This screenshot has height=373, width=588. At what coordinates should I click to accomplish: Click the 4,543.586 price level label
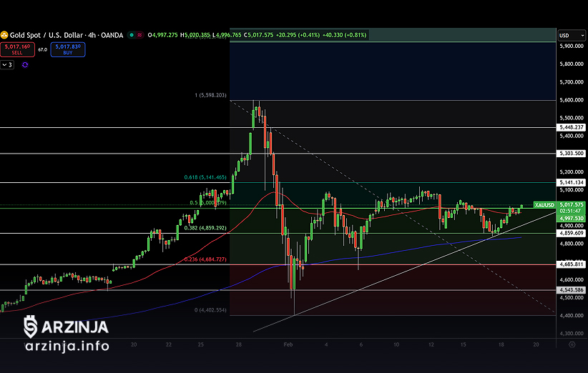571,290
